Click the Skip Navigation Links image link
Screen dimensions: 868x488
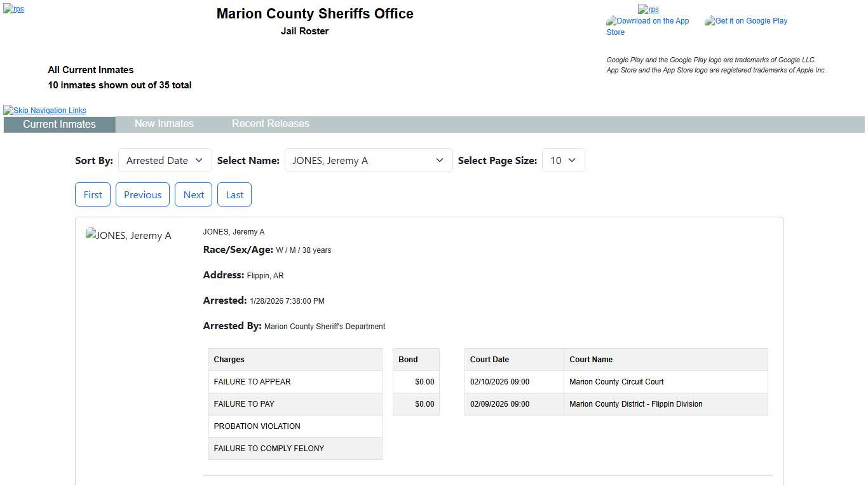pyautogui.click(x=45, y=111)
